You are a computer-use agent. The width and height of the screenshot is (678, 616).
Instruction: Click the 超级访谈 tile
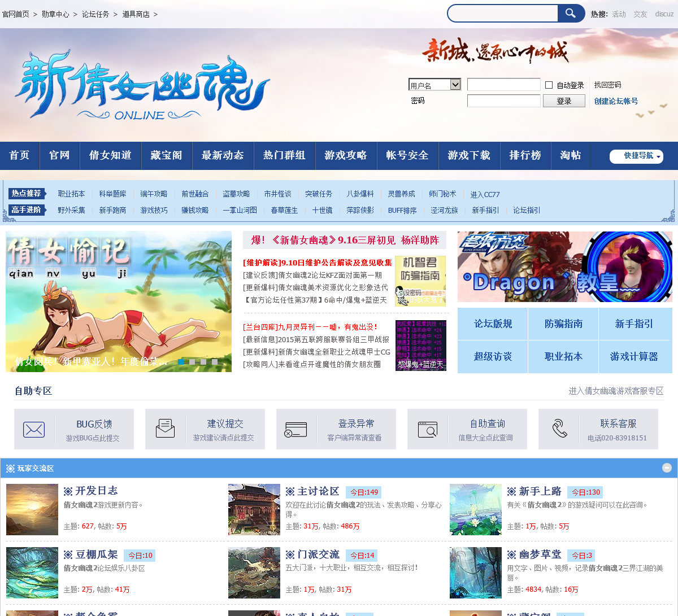493,356
